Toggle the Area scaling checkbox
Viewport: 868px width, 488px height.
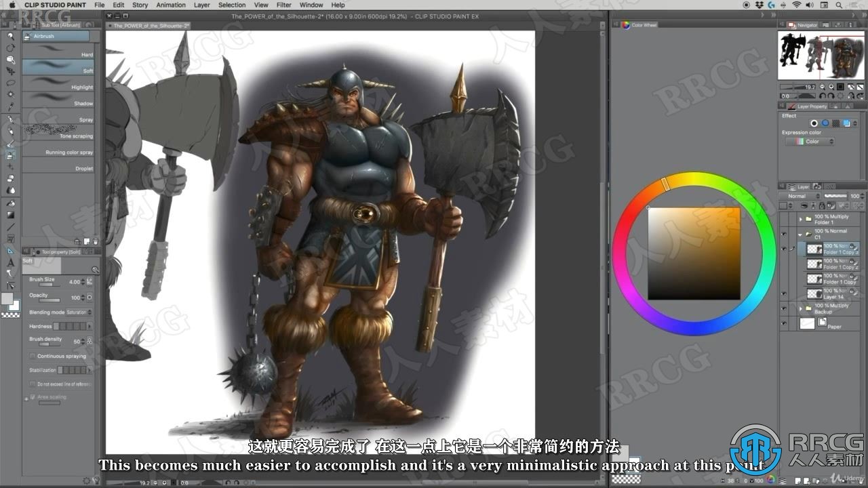pyautogui.click(x=33, y=397)
